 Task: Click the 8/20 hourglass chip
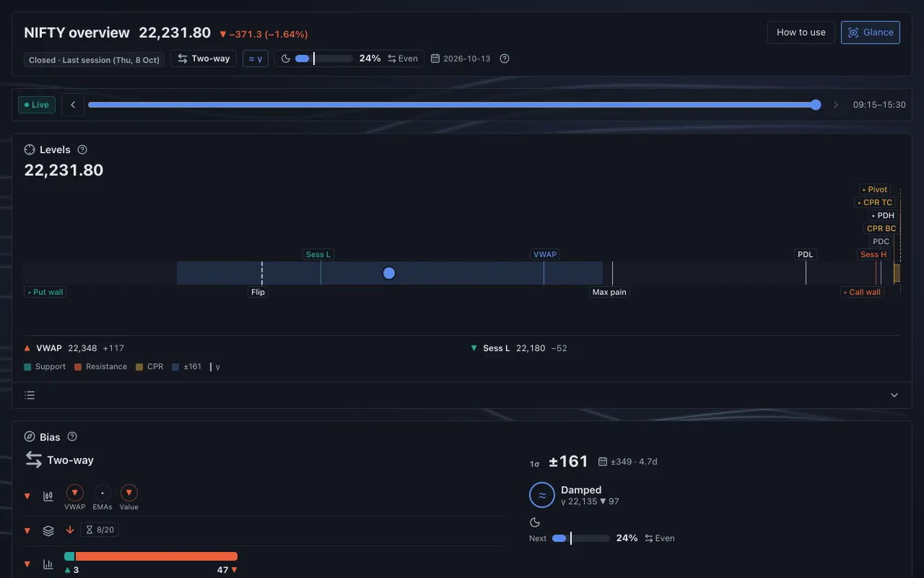[100, 530]
